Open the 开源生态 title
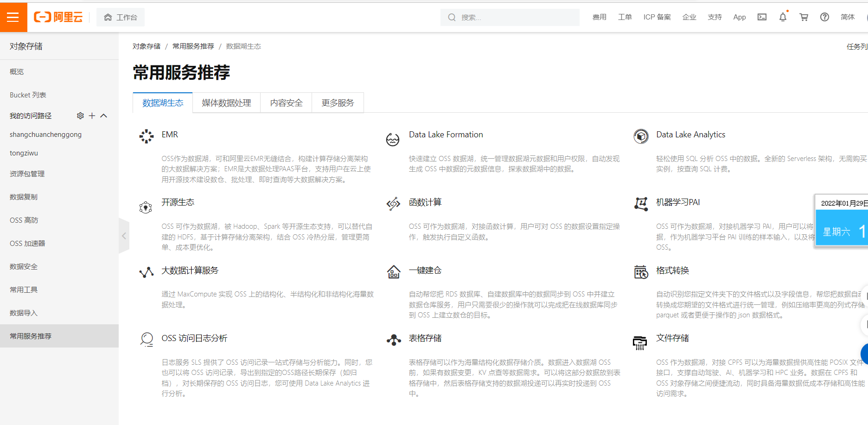Image resolution: width=868 pixels, height=425 pixels. click(178, 202)
